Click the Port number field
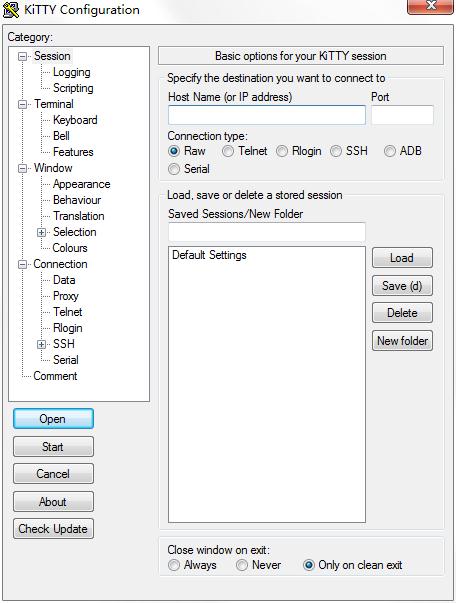The height and width of the screenshot is (603, 456). pos(402,115)
